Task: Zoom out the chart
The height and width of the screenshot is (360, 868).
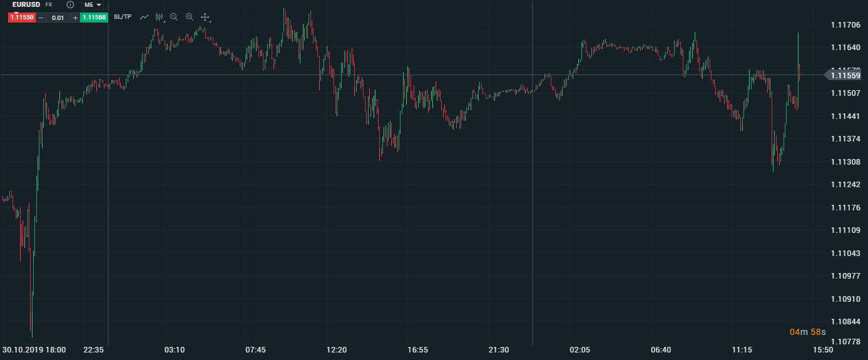Action: click(174, 17)
